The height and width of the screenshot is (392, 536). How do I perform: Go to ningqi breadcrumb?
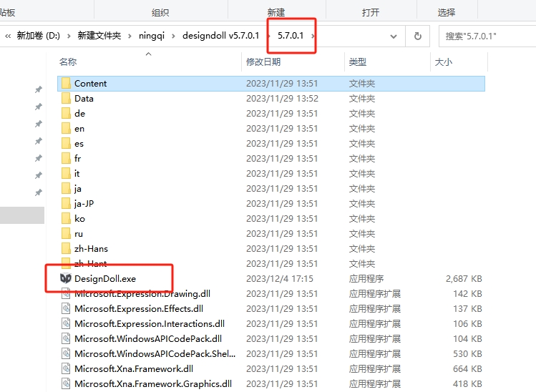(x=152, y=36)
